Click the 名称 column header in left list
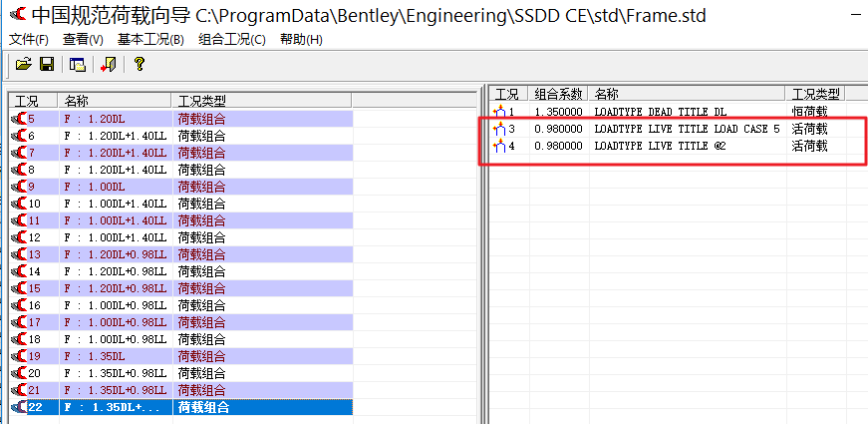Image resolution: width=868 pixels, height=424 pixels. [x=77, y=101]
